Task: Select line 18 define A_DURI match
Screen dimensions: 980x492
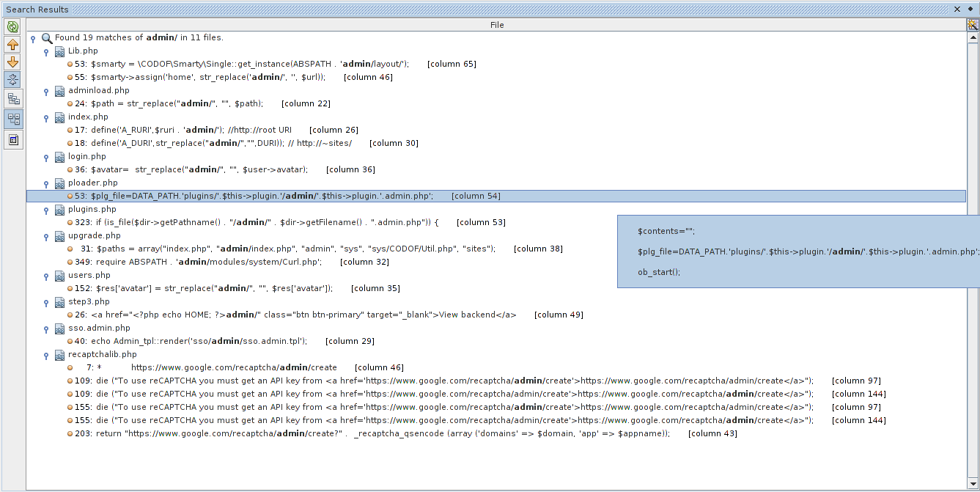Action: [243, 144]
